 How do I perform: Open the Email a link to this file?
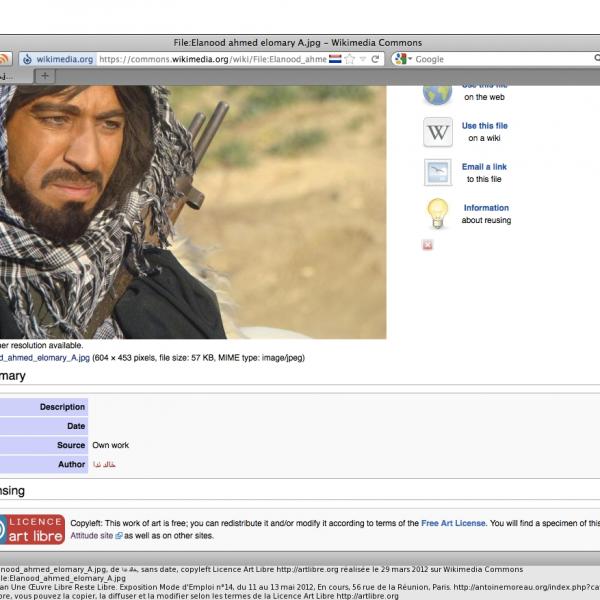pyautogui.click(x=484, y=167)
